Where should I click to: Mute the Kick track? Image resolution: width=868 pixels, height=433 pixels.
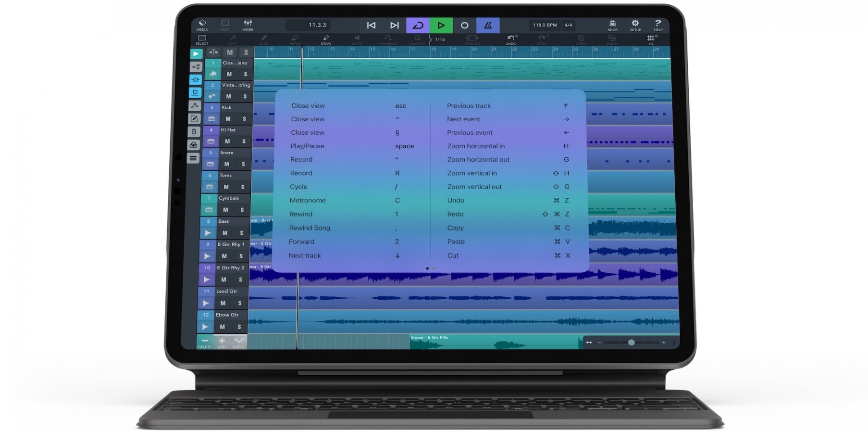228,119
